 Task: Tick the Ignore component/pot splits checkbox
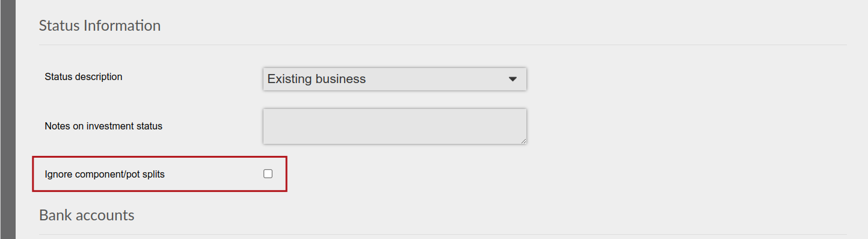point(268,174)
